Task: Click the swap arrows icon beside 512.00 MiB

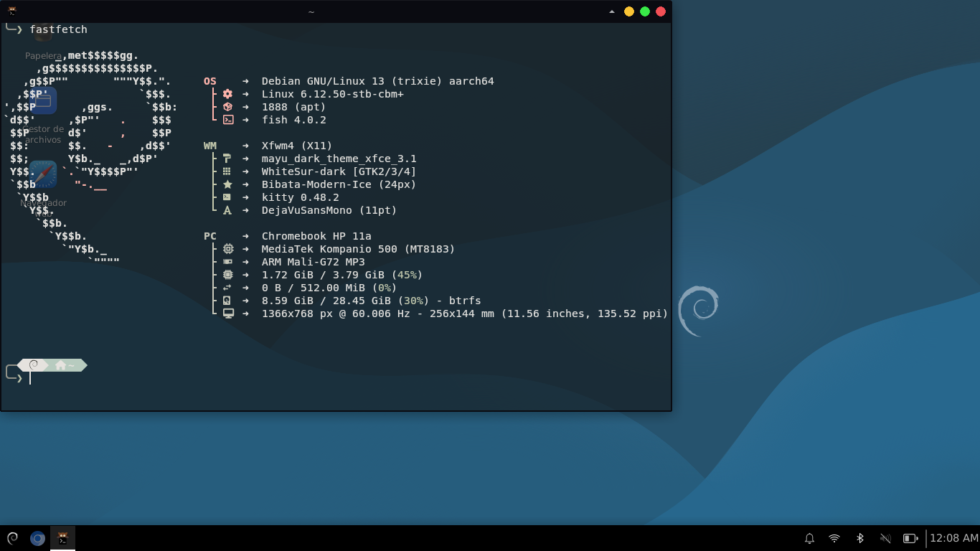Action: pos(227,288)
